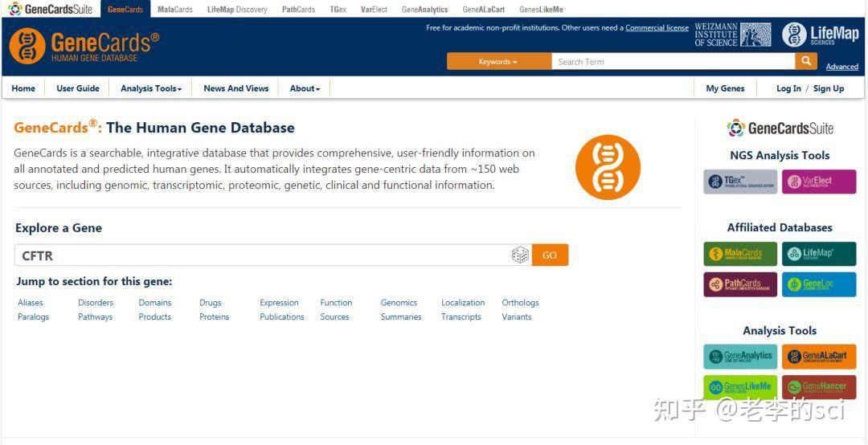The height and width of the screenshot is (445, 868).
Task: Select the GeneCards suite tab
Action: click(x=125, y=10)
